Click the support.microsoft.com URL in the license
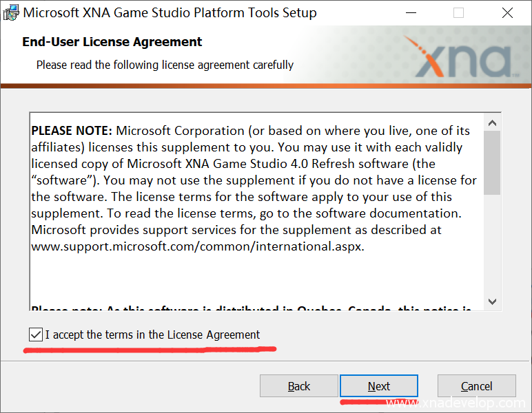 (198, 246)
